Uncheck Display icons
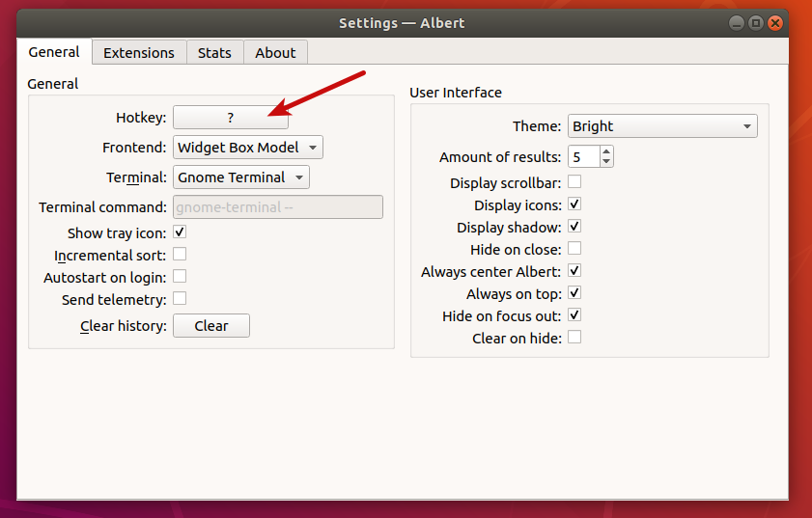Image resolution: width=812 pixels, height=518 pixels. [x=574, y=204]
